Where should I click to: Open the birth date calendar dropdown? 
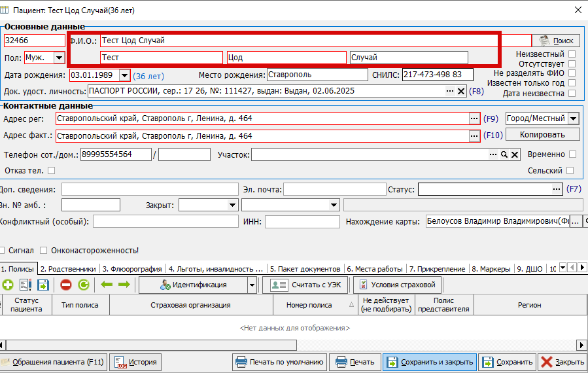pos(124,75)
